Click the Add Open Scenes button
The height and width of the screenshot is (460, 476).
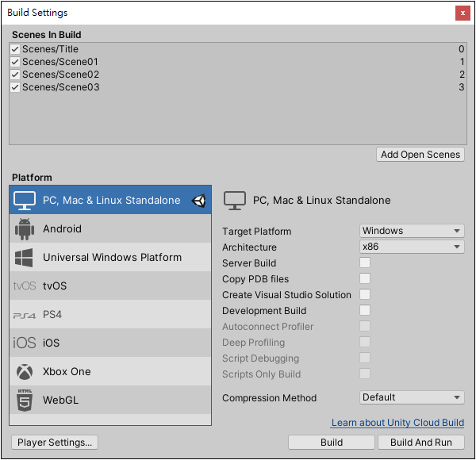pyautogui.click(x=420, y=155)
